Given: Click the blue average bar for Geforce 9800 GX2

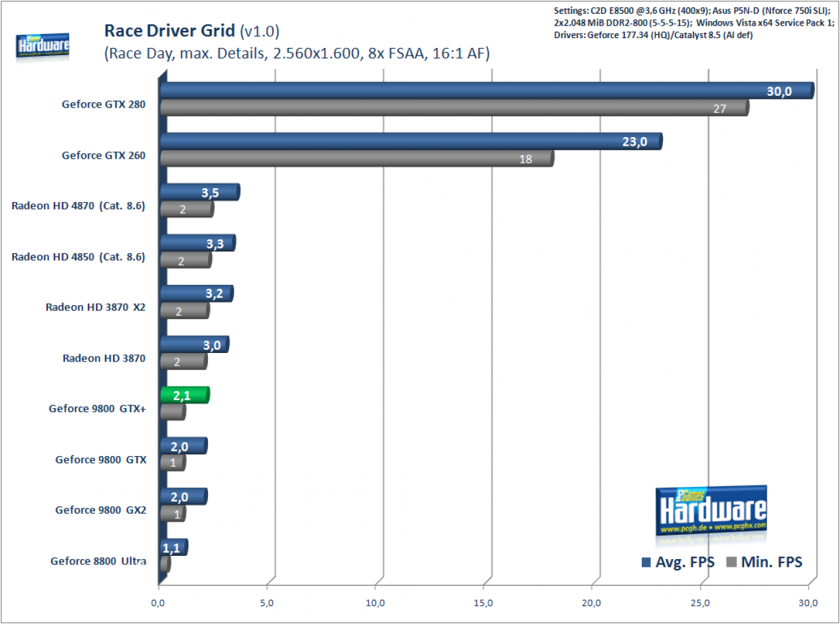Looking at the screenshot, I should [x=184, y=497].
